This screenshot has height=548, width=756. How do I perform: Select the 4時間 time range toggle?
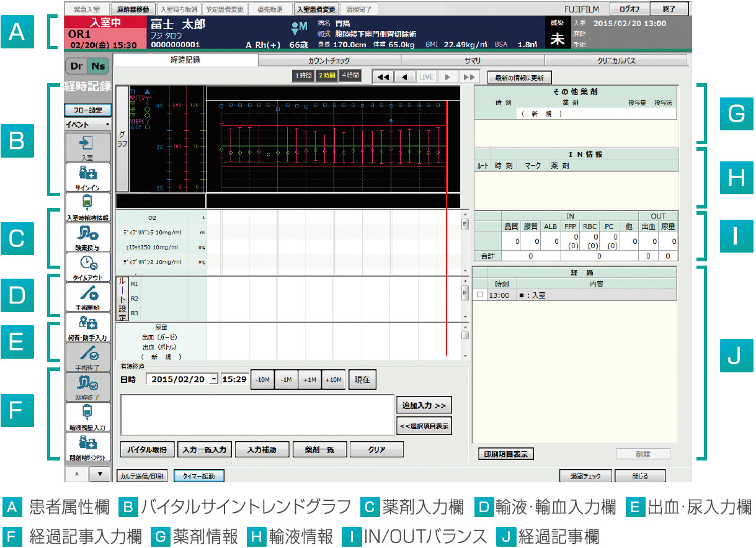[x=351, y=76]
